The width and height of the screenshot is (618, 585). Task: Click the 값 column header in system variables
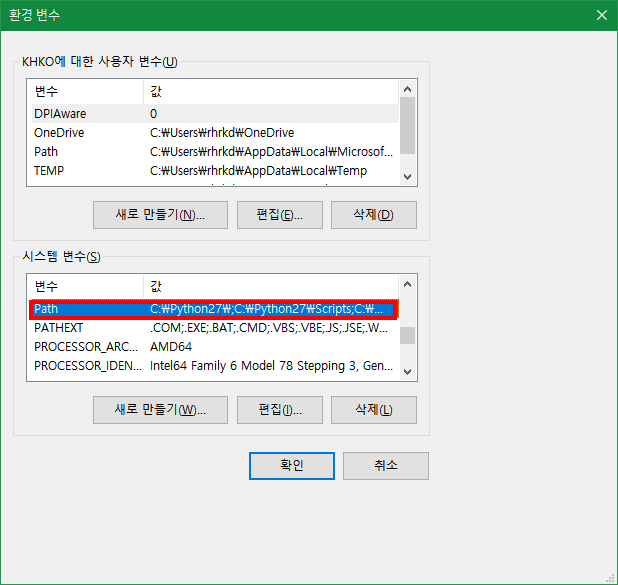271,287
